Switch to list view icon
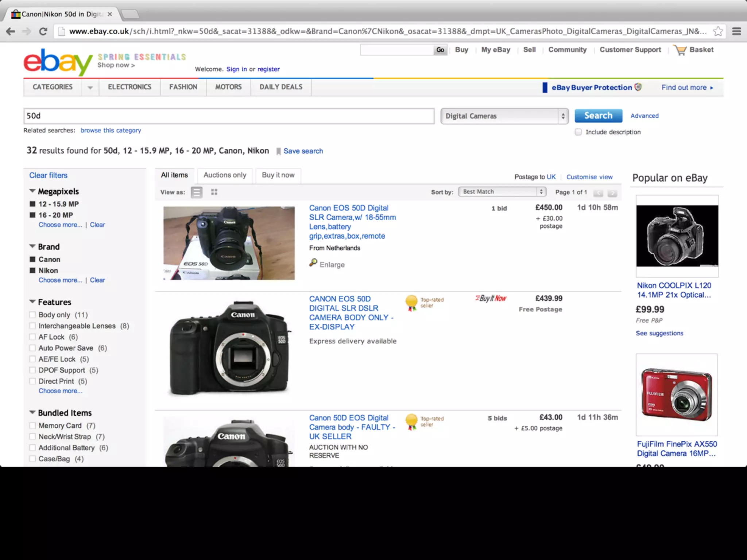 pos(197,192)
